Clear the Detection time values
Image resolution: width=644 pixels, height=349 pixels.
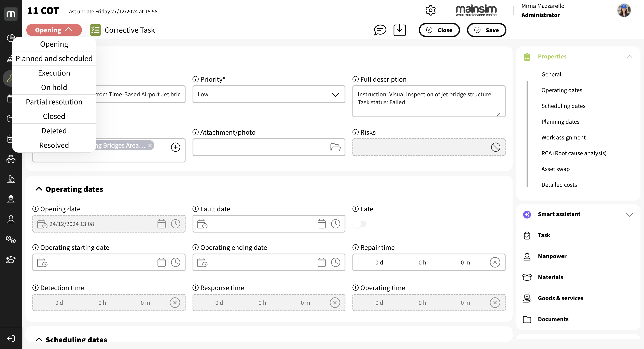pos(175,303)
